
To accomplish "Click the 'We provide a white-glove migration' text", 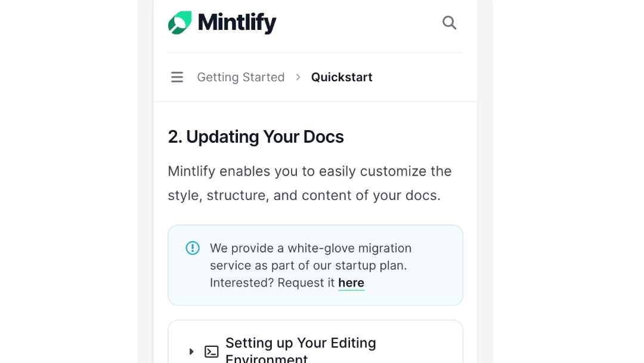I will pyautogui.click(x=311, y=248).
